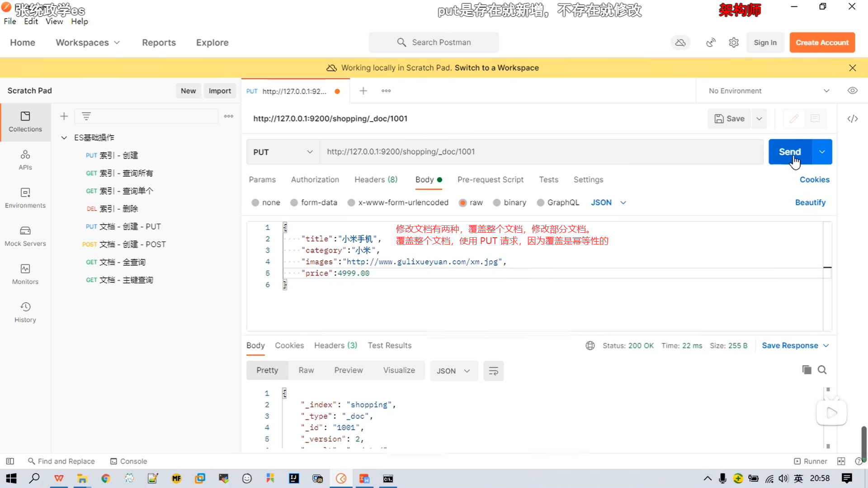The width and height of the screenshot is (868, 488).
Task: Click the code snippet icon
Action: pos(852,118)
